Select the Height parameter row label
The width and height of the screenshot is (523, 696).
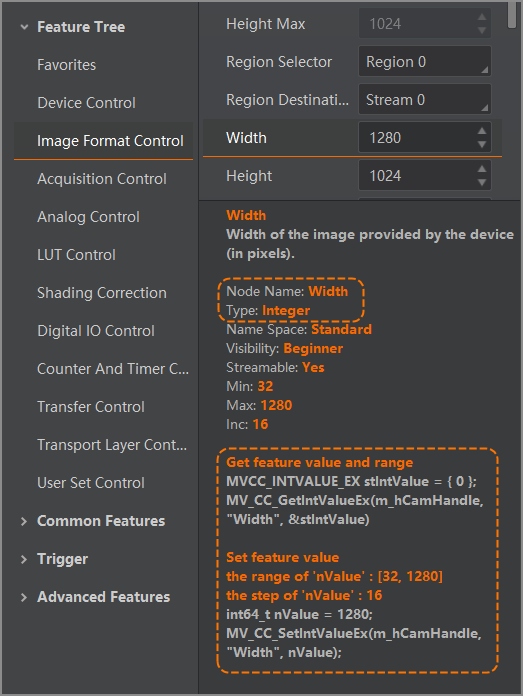[x=249, y=176]
